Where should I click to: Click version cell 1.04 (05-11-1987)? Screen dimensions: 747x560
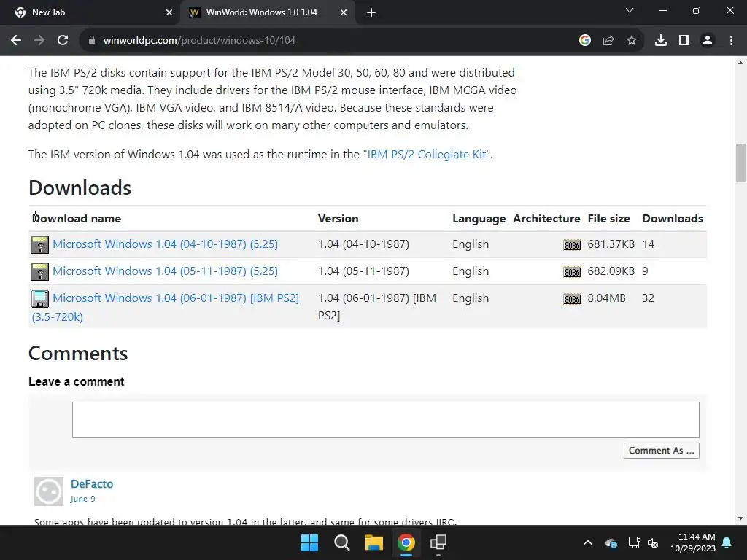point(363,271)
